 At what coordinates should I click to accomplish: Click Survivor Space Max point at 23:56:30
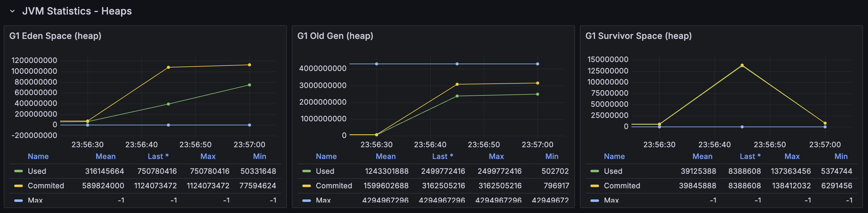pos(659,127)
